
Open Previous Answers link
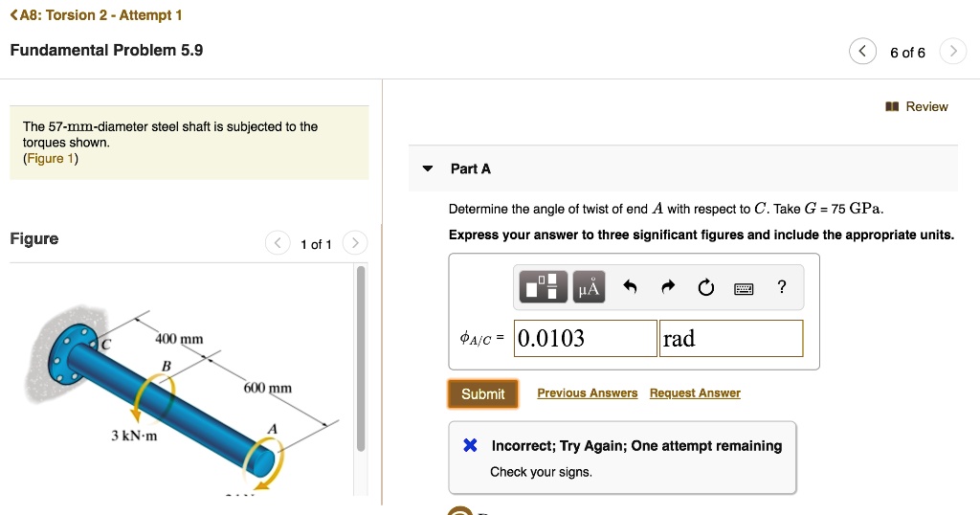[587, 393]
